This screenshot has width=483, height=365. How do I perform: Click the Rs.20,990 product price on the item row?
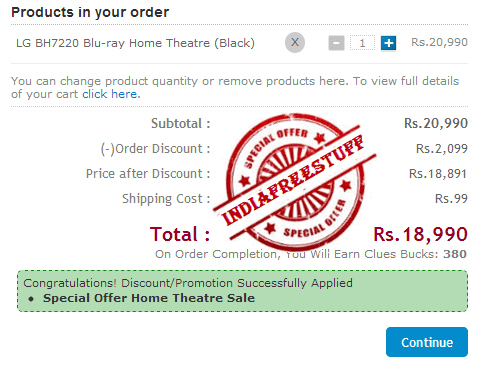coord(439,42)
